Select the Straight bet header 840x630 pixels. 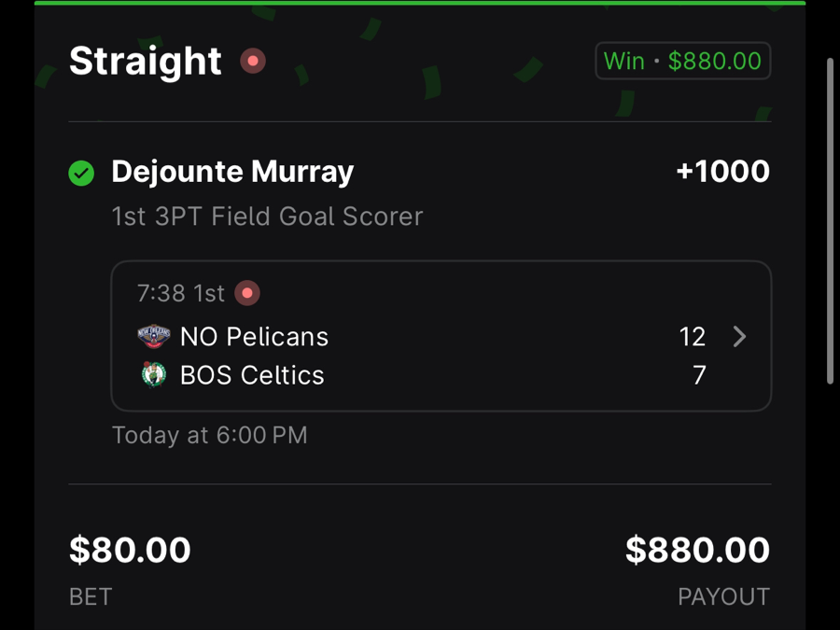(146, 61)
